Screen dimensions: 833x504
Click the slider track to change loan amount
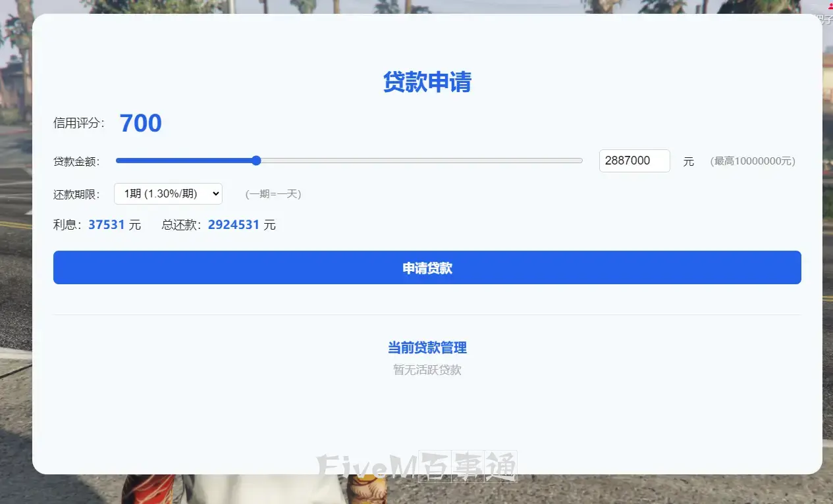(x=395, y=160)
